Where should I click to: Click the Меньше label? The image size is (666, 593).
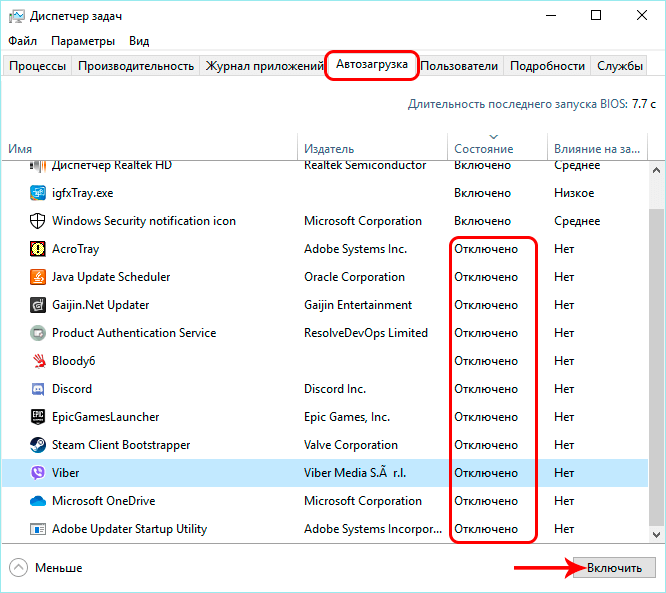point(59,568)
